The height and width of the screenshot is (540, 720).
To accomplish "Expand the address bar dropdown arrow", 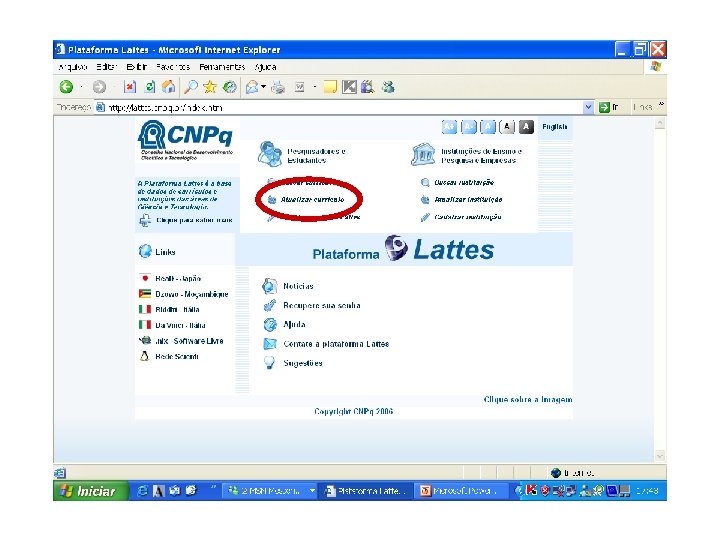I will click(588, 107).
